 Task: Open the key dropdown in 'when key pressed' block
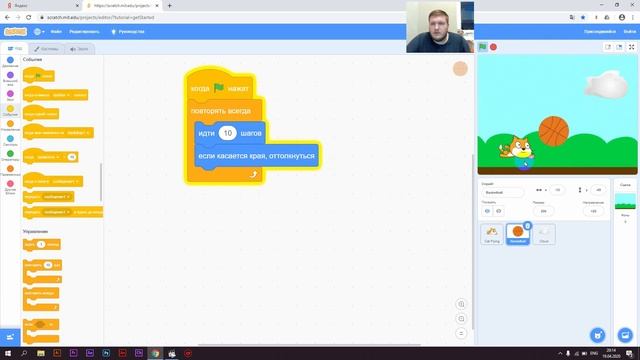pos(61,95)
